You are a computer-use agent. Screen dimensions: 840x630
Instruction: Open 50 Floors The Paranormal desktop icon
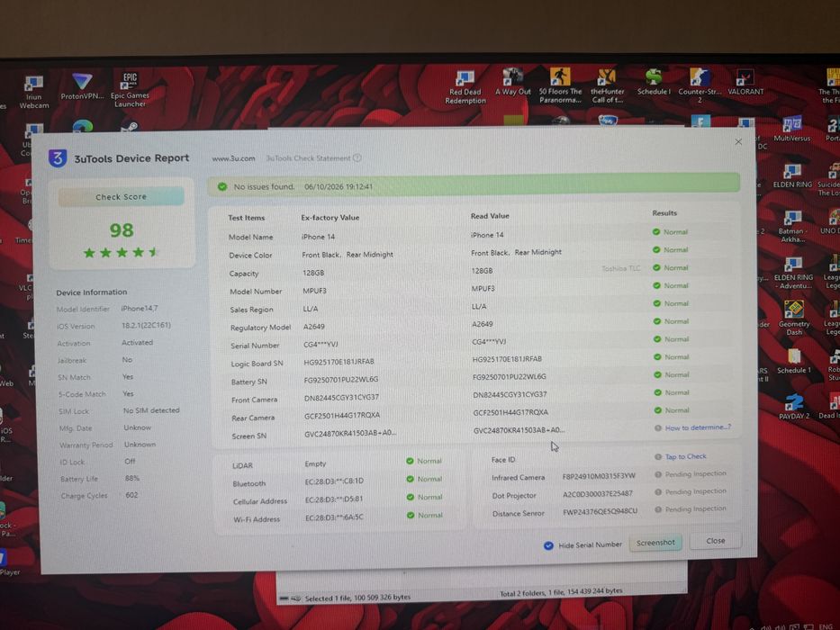point(560,85)
